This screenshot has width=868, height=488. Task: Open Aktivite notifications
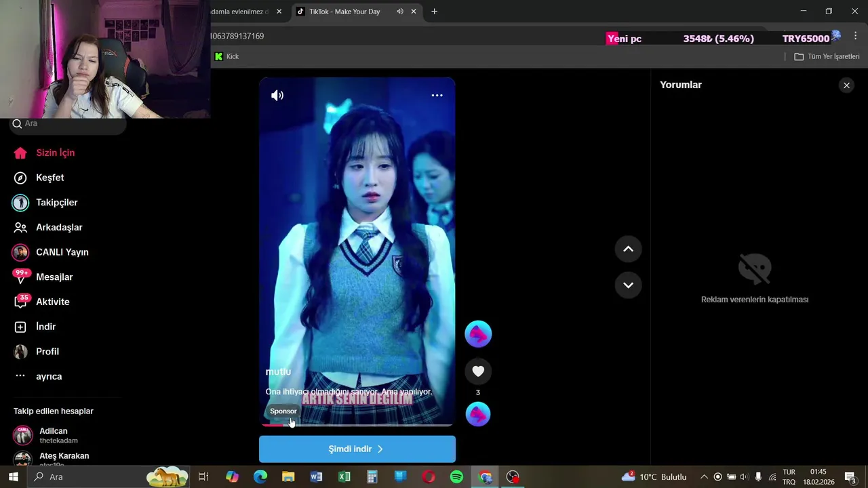tap(42, 302)
